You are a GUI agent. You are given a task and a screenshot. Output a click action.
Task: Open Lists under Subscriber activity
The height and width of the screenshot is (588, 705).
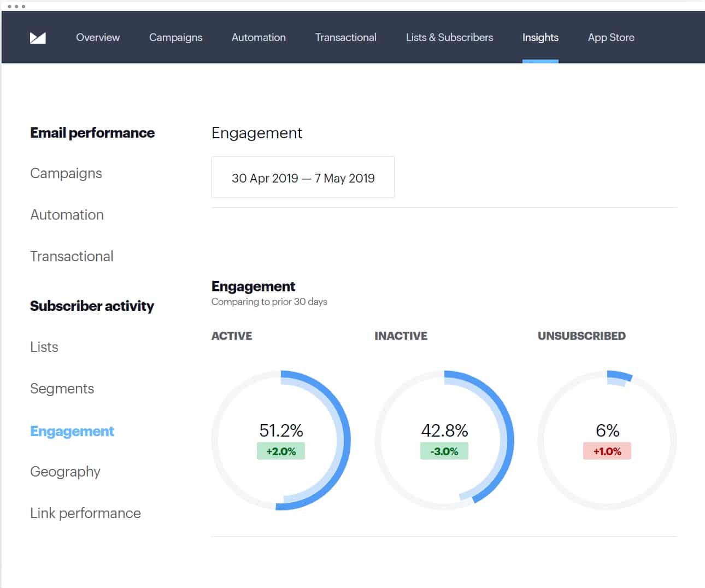coord(44,347)
